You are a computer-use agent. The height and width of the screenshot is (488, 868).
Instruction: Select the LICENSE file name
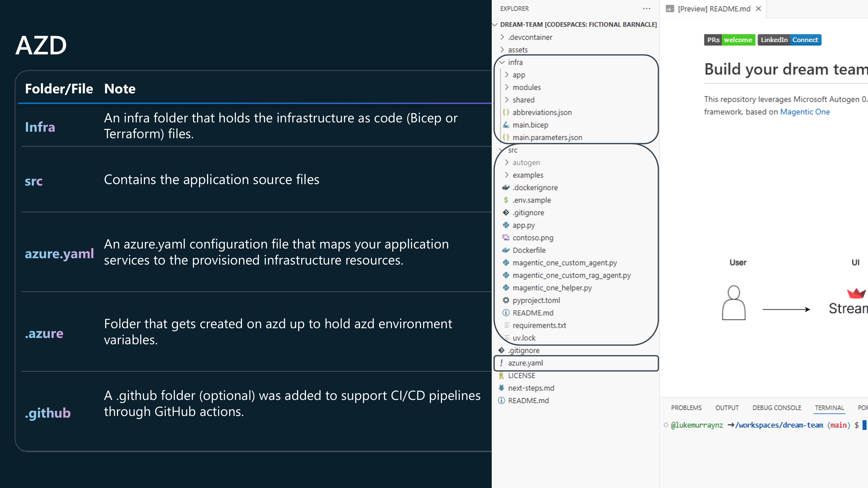click(521, 375)
